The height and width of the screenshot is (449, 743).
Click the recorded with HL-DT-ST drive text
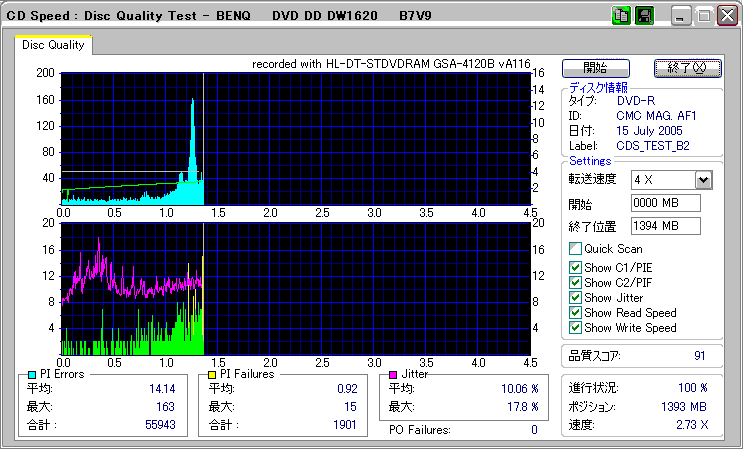coord(391,64)
